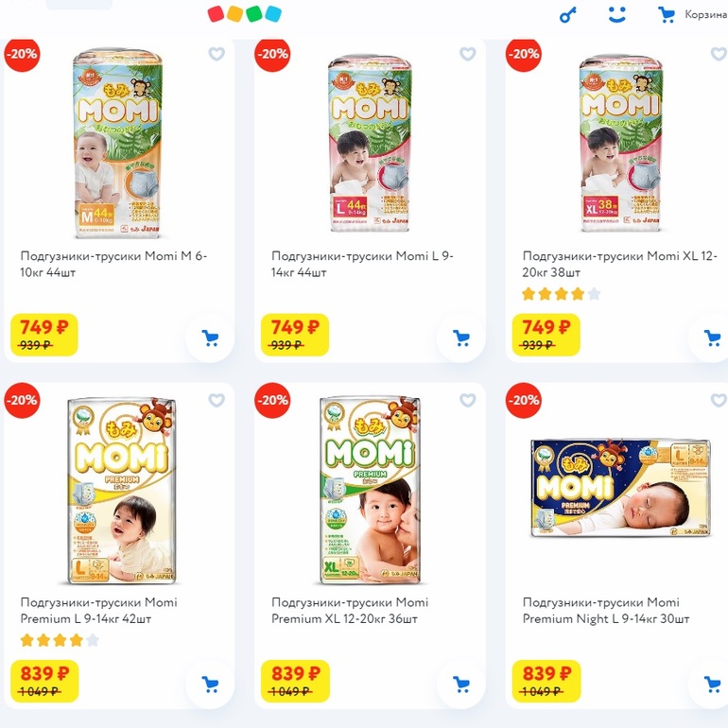The width and height of the screenshot is (728, 728).
Task: Add Momi L 9-14кг 44шт to cart
Action: [461, 338]
